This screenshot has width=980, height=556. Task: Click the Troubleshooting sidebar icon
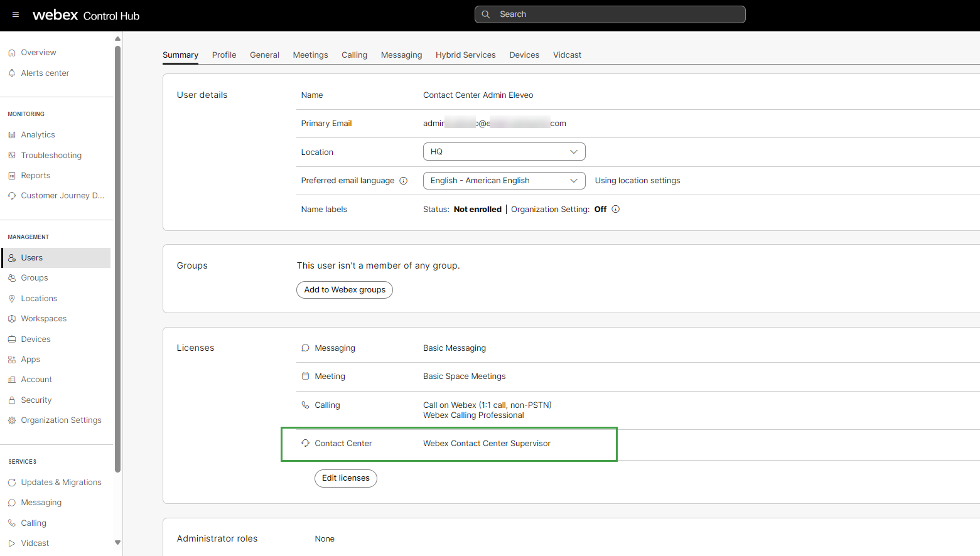[12, 156]
